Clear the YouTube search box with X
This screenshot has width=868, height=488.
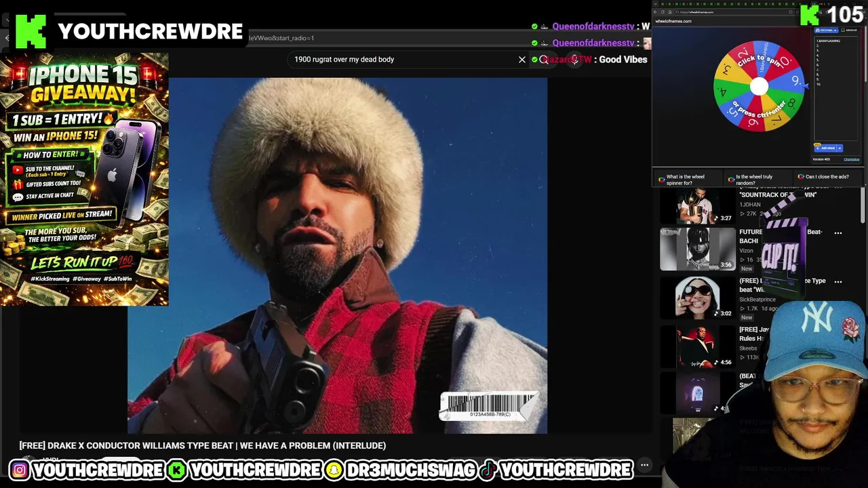(521, 60)
